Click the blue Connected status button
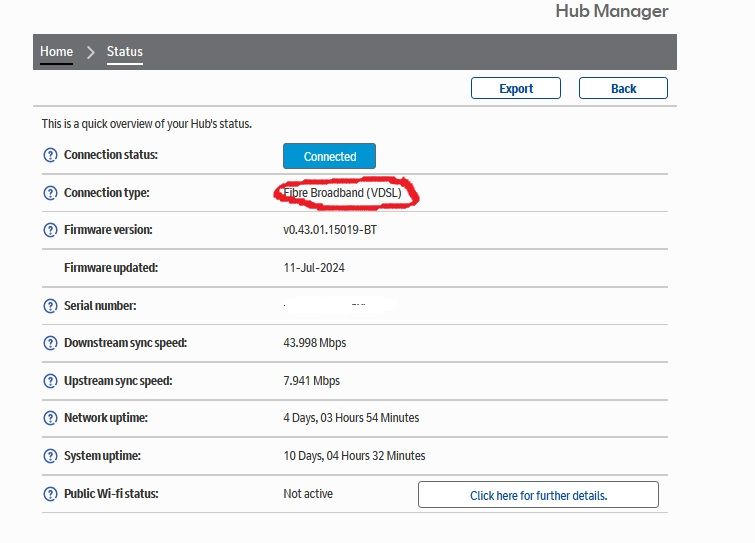 (329, 156)
